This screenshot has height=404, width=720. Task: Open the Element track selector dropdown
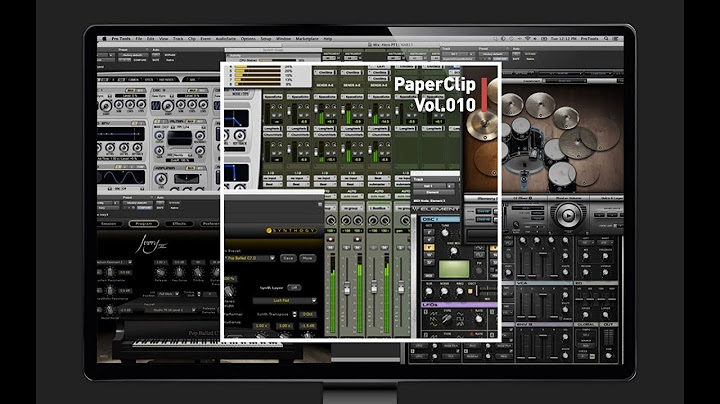(432, 186)
